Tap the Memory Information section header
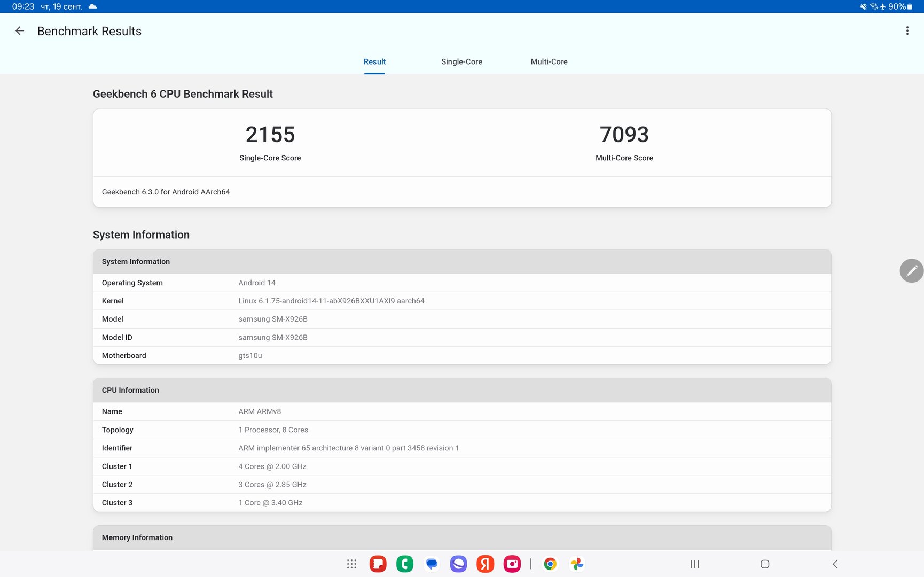Screen dimensions: 924x577 (x=462, y=537)
